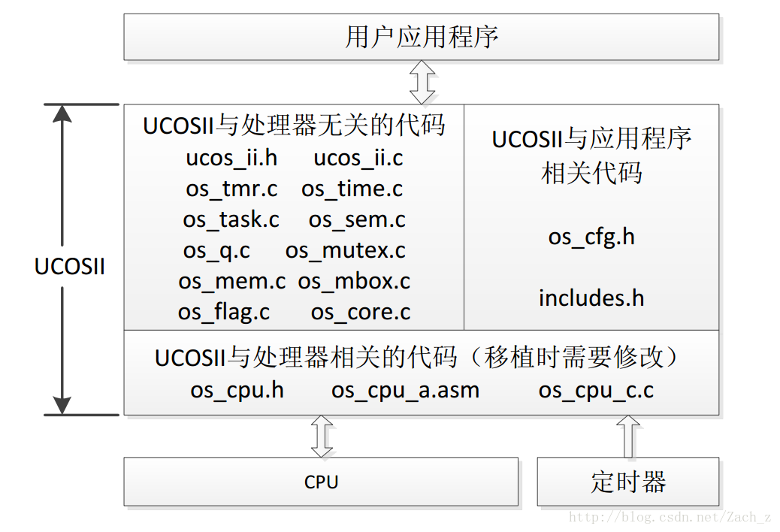Image resolution: width=780 pixels, height=532 pixels.
Task: Click the CPU box at the bottom
Action: pos(321,482)
